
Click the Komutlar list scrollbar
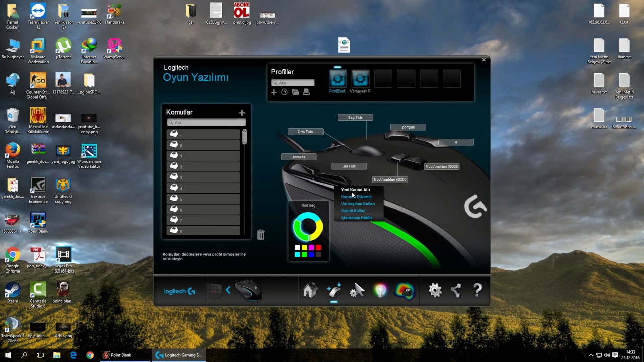click(244, 137)
